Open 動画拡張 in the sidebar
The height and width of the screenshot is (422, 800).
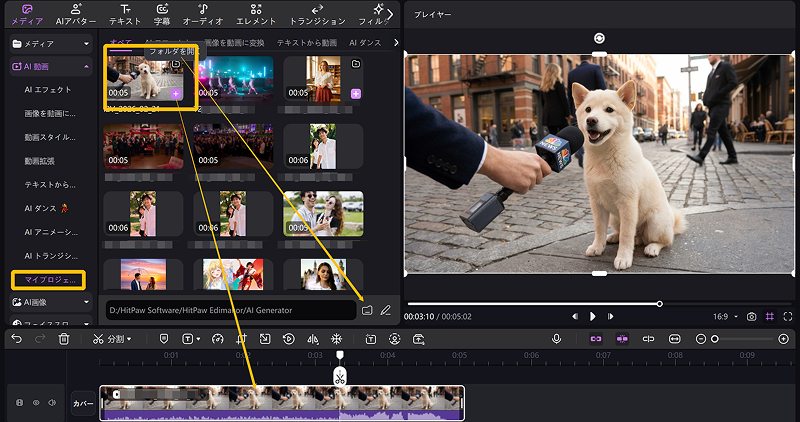click(39, 161)
